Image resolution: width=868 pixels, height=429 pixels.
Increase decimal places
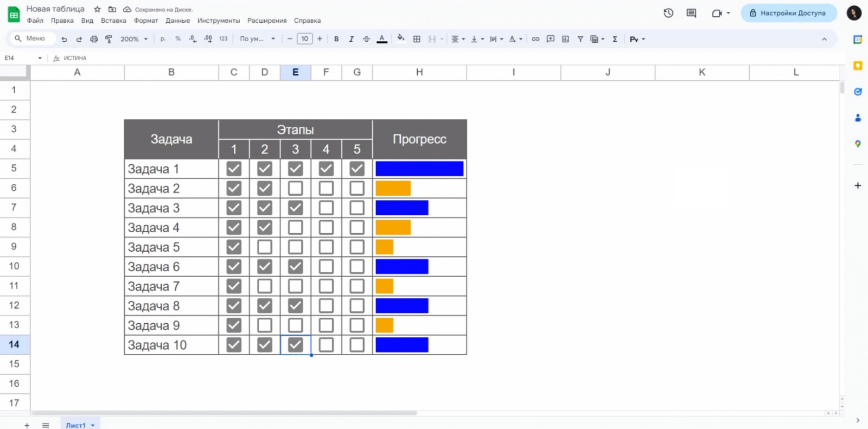pyautogui.click(x=208, y=39)
